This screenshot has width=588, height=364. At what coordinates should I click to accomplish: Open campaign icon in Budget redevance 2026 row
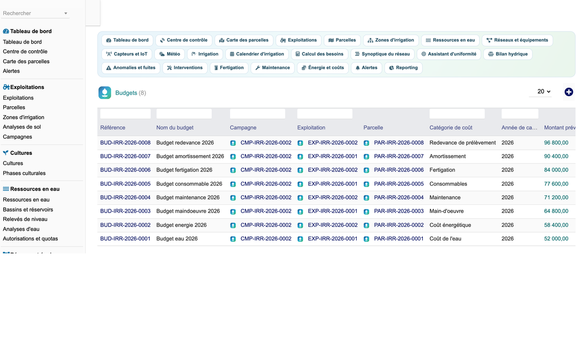tap(233, 143)
